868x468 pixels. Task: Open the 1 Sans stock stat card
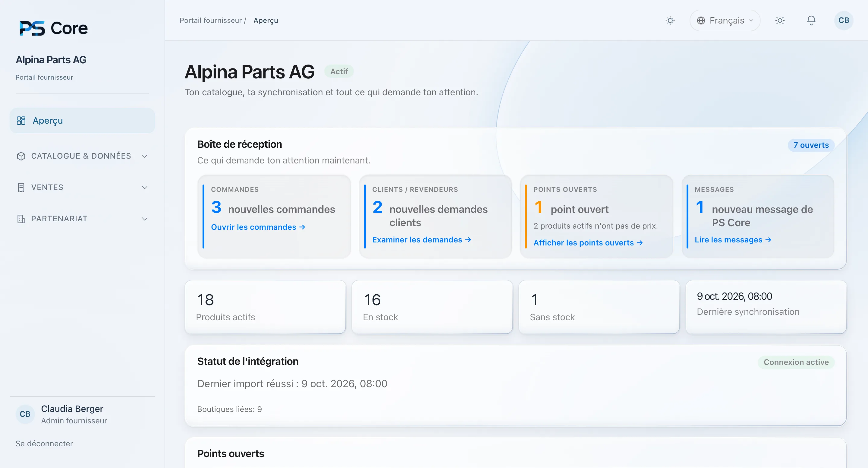coord(599,307)
